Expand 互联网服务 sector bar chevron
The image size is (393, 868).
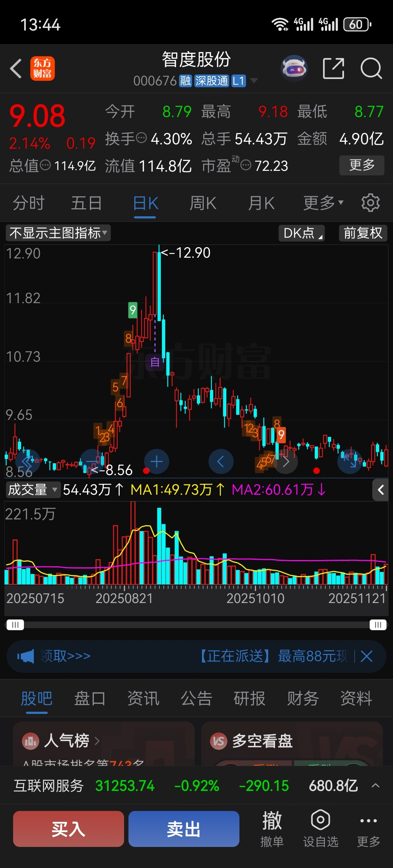(x=376, y=785)
